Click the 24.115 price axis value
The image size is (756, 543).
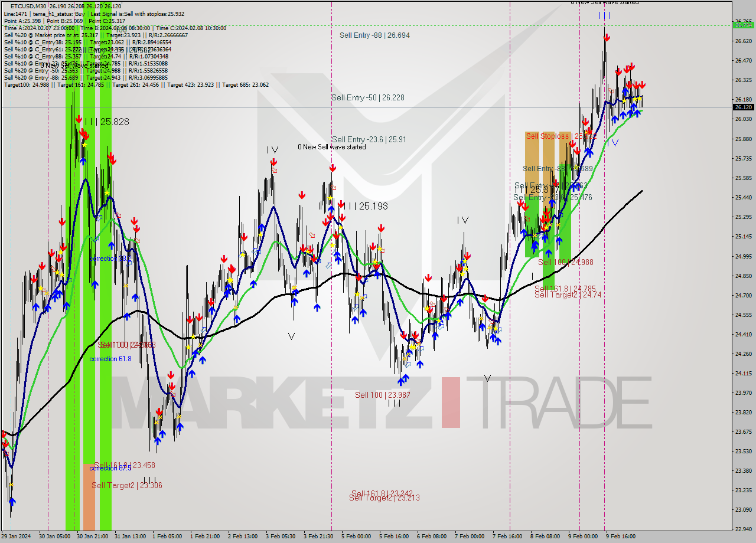[743, 373]
